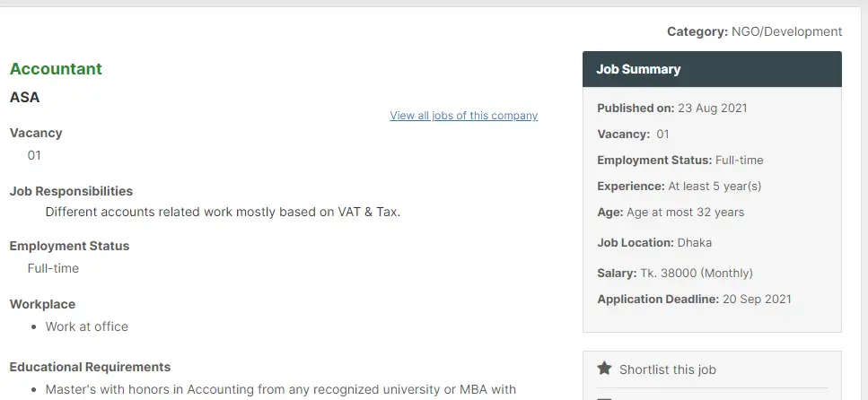Click the Experience At least 5 year(s) line
Viewport: 868px width, 400px height.
click(679, 186)
